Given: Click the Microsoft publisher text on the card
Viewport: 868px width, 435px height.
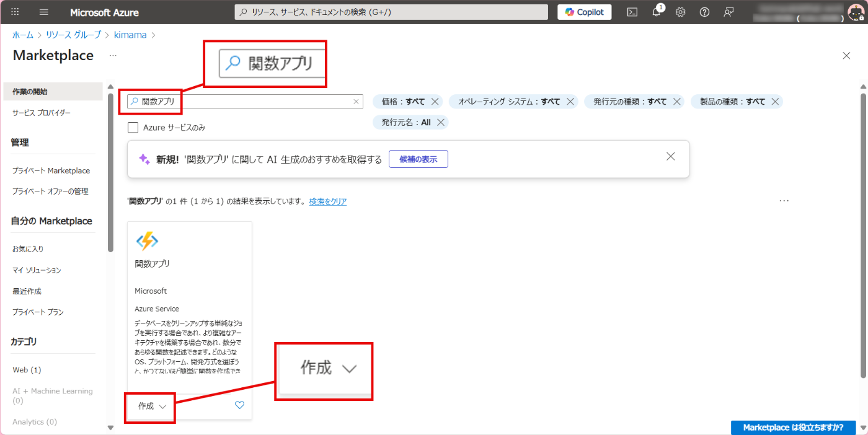Looking at the screenshot, I should (151, 291).
